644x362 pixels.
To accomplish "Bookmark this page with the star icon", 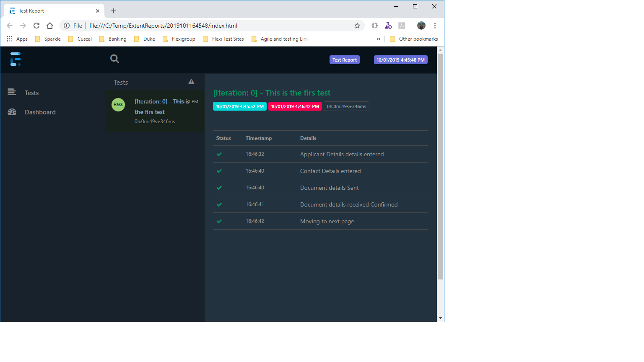I will pyautogui.click(x=357, y=26).
